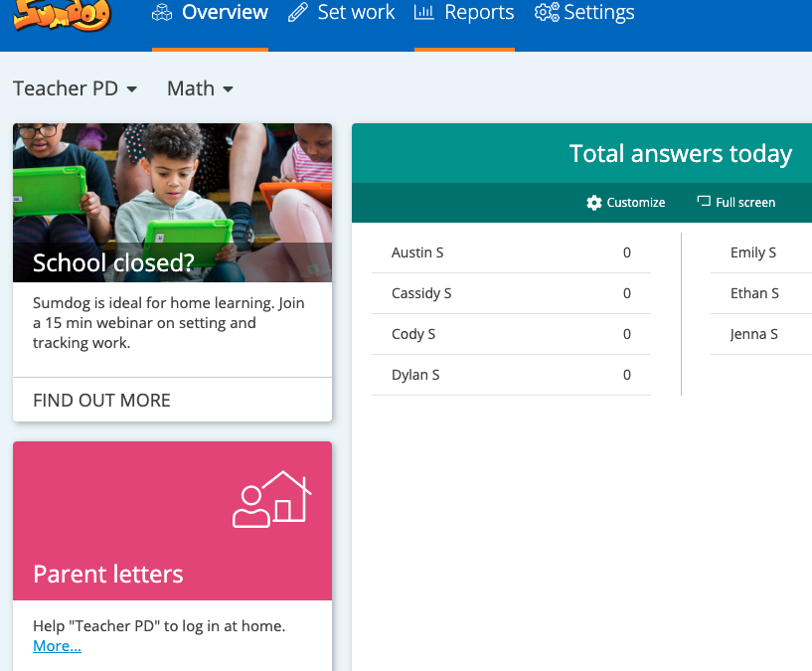Select student Jenna S
812x671 pixels.
coord(754,334)
